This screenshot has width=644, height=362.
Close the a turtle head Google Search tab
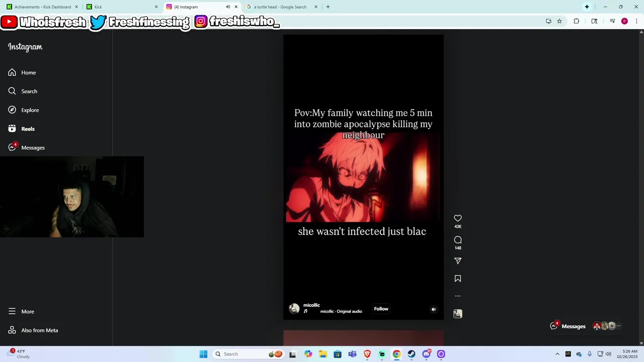pyautogui.click(x=316, y=7)
